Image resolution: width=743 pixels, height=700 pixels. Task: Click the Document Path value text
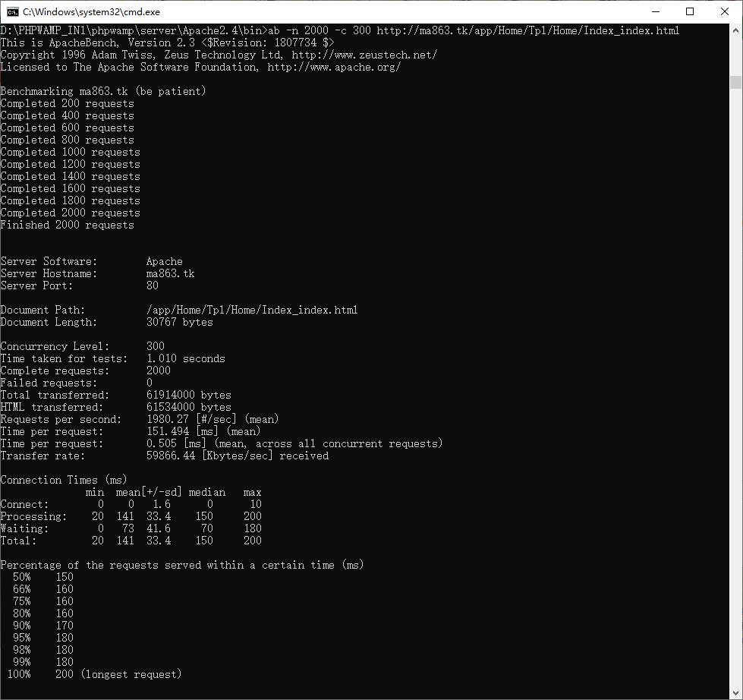[251, 310]
